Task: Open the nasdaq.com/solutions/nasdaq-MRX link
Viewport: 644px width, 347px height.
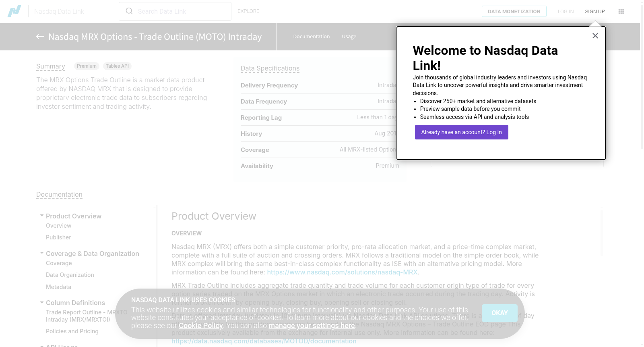Action: 342,272
